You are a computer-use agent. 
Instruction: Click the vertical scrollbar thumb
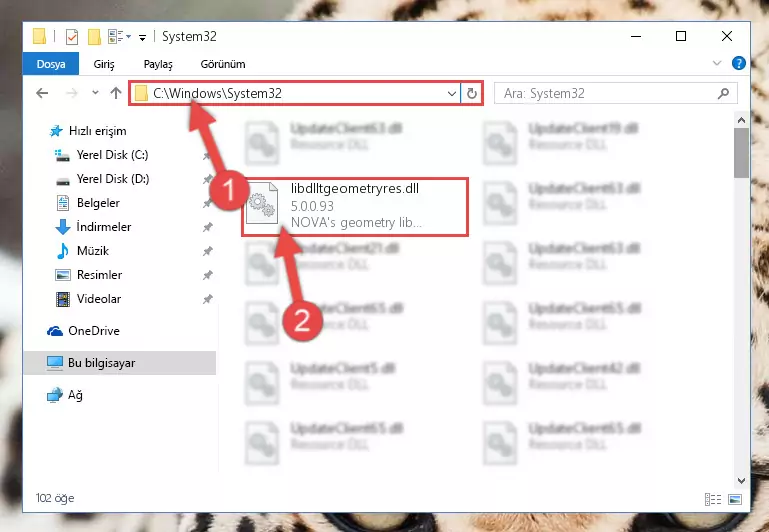point(741,153)
